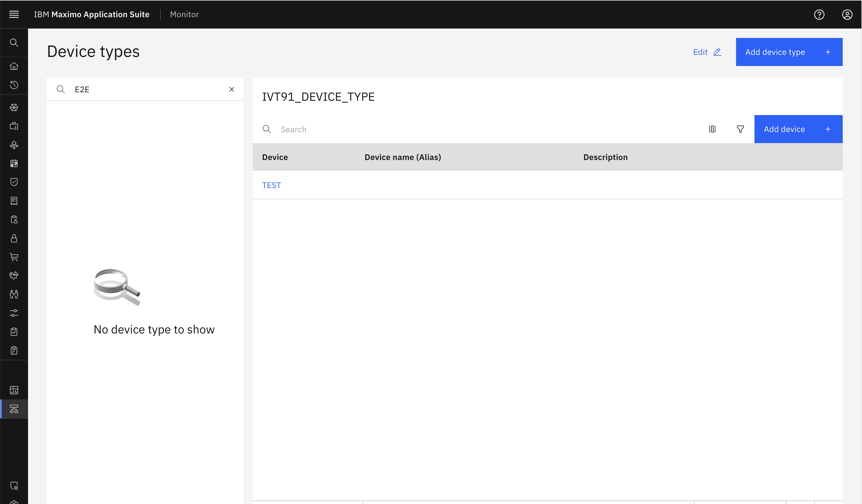The image size is (862, 504).
Task: Click the Monitor app name in header
Action: (x=184, y=14)
